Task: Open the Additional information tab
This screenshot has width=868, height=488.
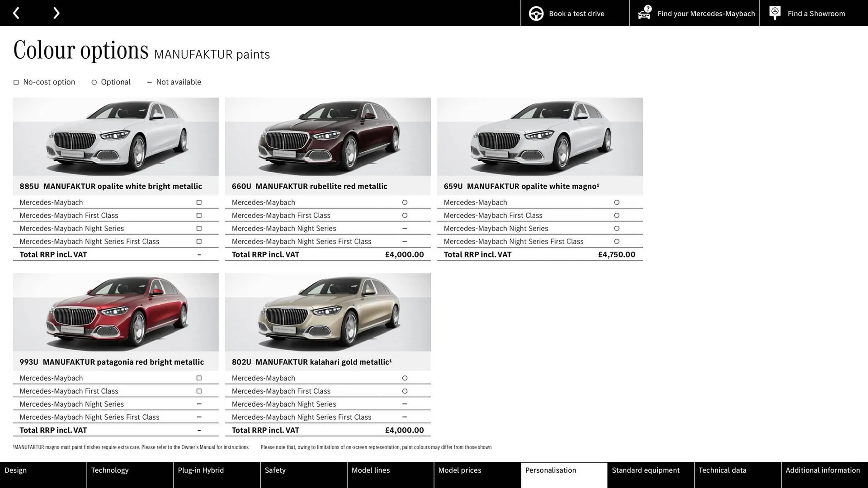Action: [x=822, y=470]
